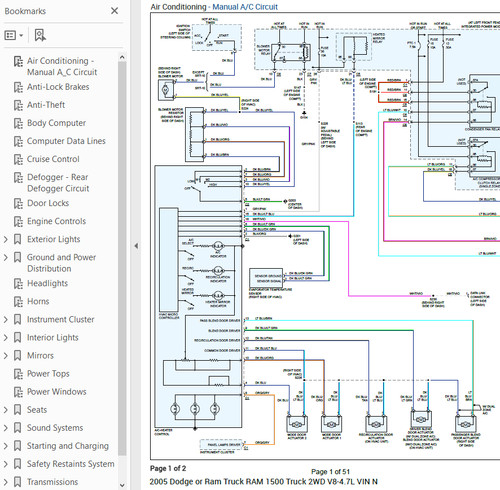Viewport: 500px width, 490px height.
Task: Click bookmark icon beside Power Tops
Action: click(18, 374)
